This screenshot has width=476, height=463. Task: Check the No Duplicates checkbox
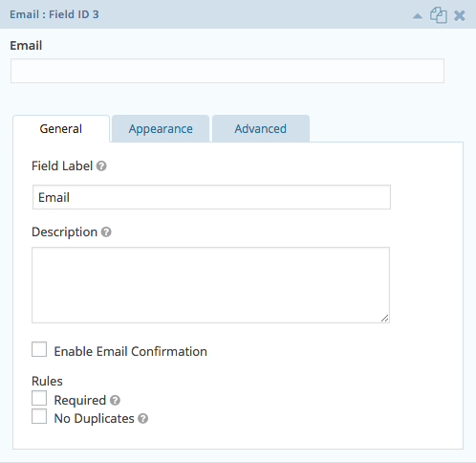(x=39, y=416)
